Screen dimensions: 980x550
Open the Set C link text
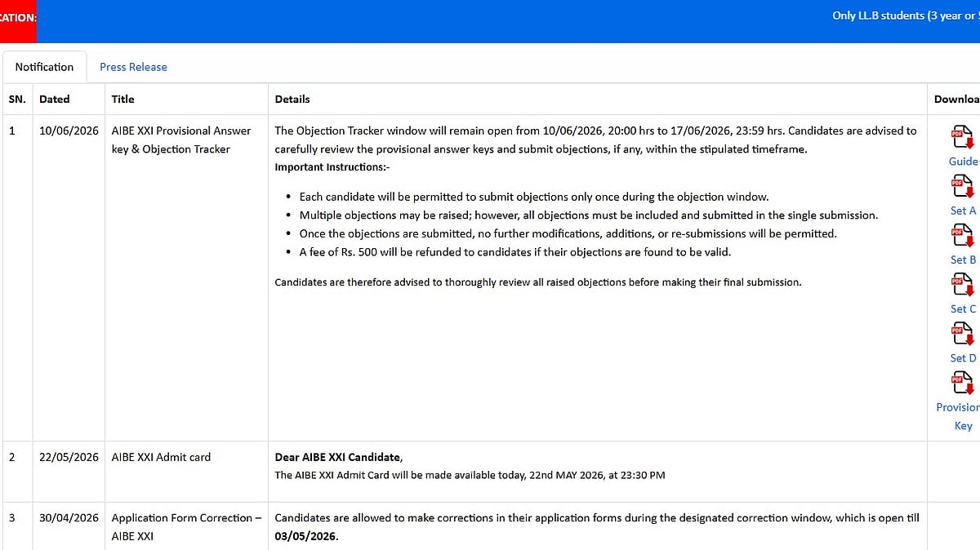pos(963,308)
